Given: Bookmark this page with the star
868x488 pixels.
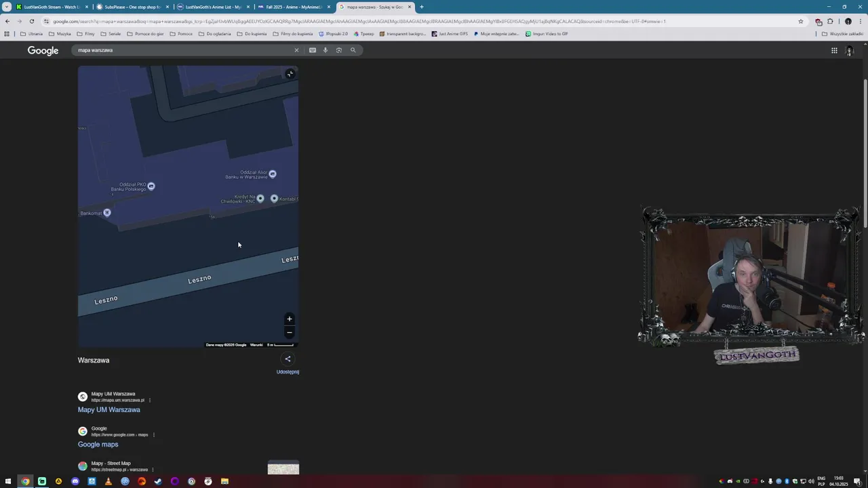Looking at the screenshot, I should tap(801, 21).
